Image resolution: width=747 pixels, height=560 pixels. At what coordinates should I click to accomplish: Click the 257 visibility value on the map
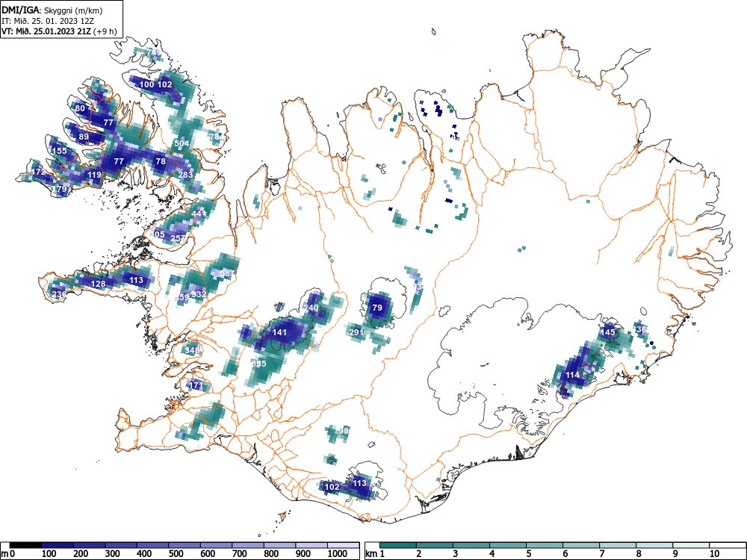pos(178,238)
